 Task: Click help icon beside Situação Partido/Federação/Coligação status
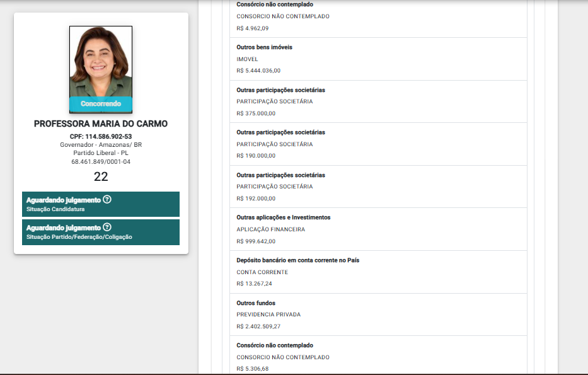(107, 228)
